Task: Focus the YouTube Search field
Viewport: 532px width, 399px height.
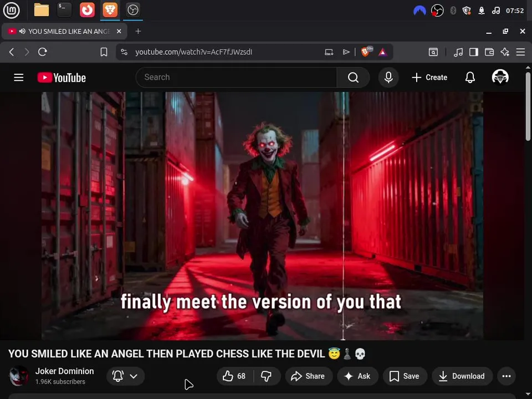Action: (237, 78)
